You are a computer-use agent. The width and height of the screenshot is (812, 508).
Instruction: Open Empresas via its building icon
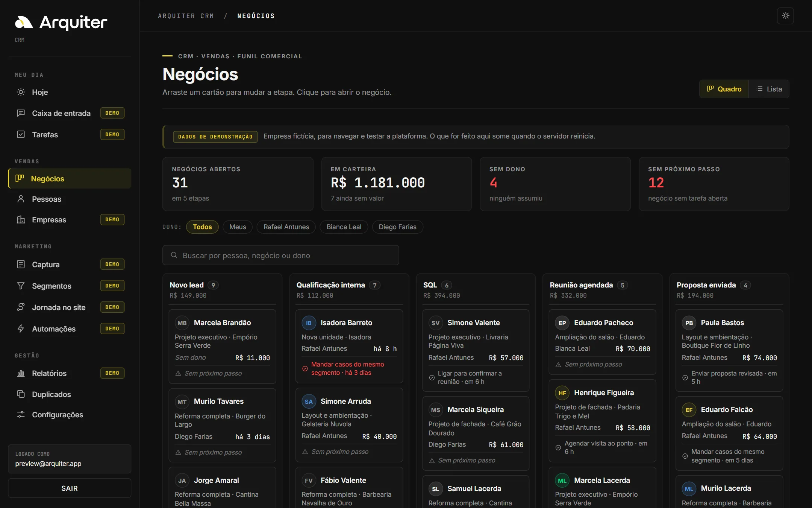(x=21, y=220)
